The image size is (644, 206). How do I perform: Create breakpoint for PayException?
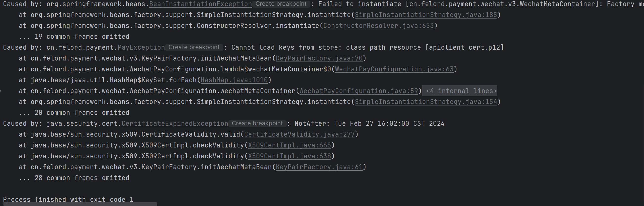pos(194,47)
